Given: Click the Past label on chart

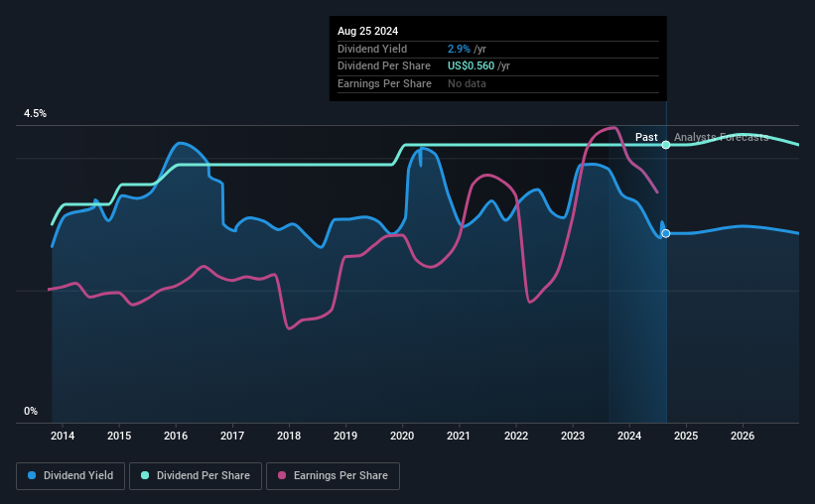Looking at the screenshot, I should coord(646,137).
